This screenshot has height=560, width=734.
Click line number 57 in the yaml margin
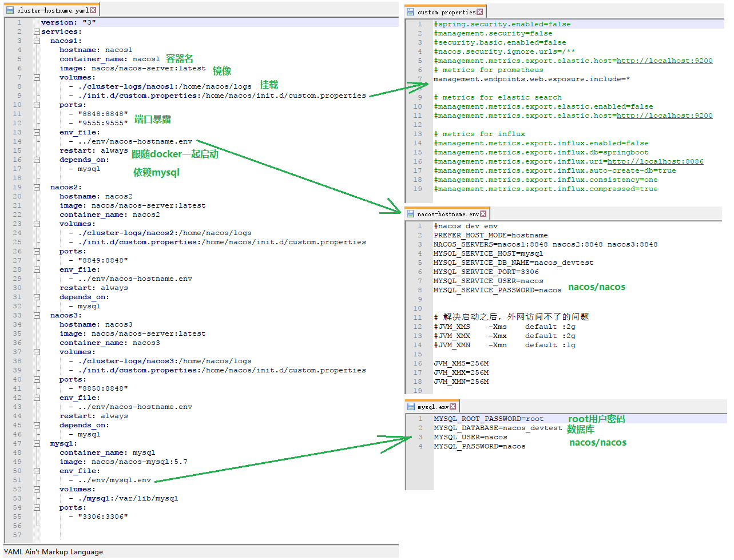[17, 535]
